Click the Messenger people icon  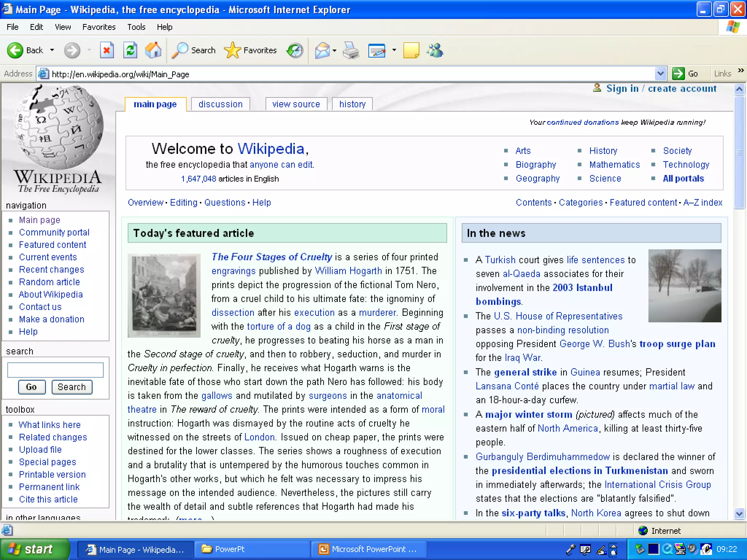pos(435,50)
